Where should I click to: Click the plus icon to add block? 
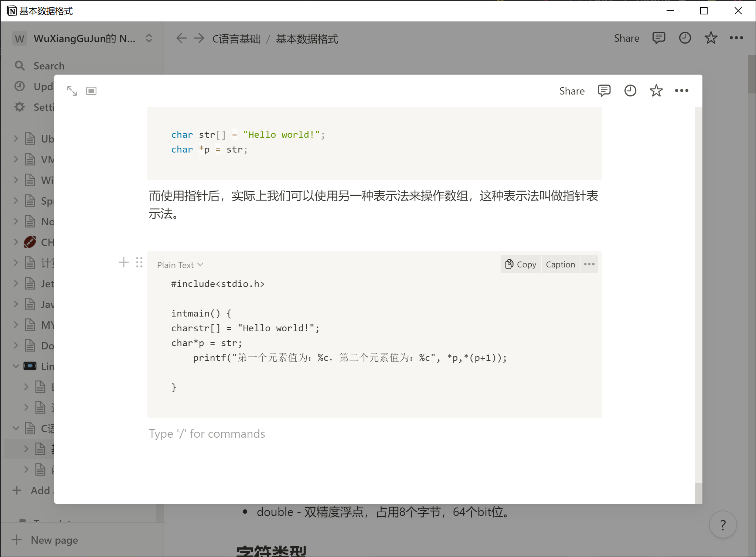point(124,263)
